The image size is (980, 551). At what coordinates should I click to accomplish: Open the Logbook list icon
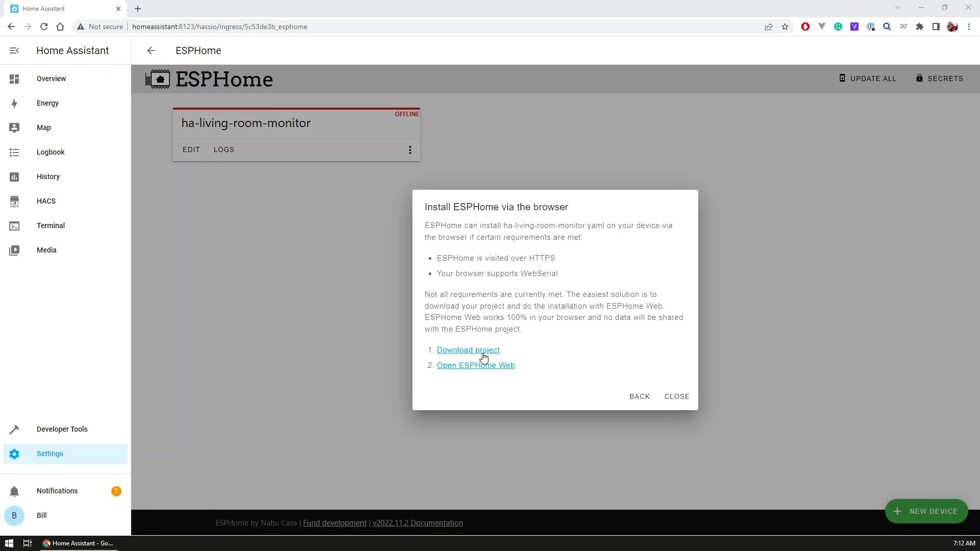[14, 152]
